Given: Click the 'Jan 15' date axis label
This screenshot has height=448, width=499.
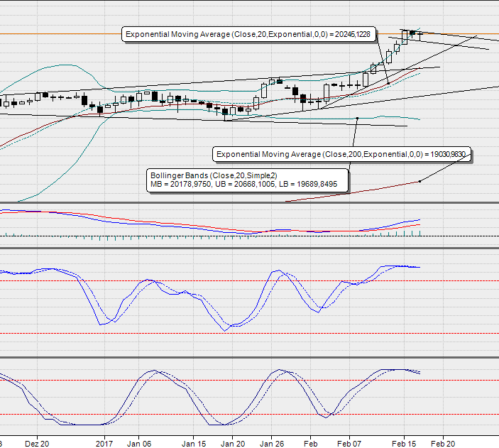Looking at the screenshot, I should (x=194, y=444).
